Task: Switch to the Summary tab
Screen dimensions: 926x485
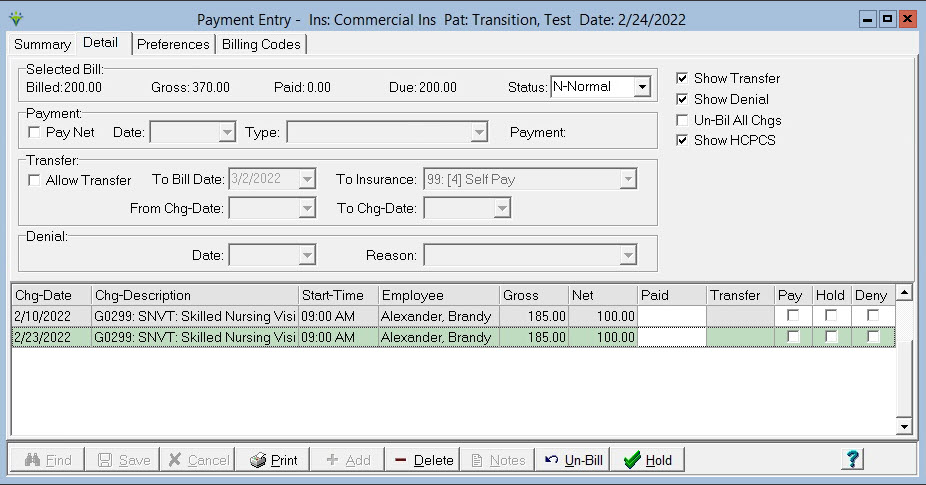Action: point(42,44)
